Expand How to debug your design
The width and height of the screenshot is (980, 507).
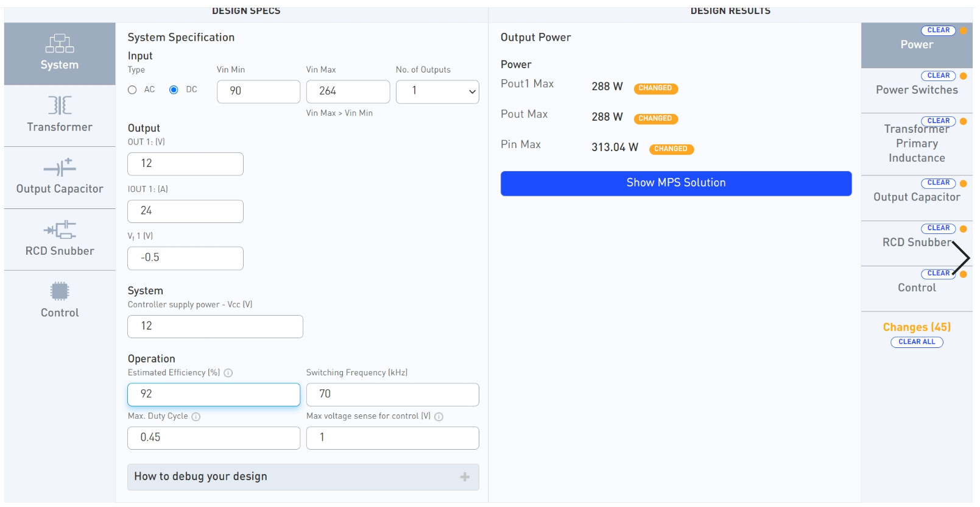(303, 477)
